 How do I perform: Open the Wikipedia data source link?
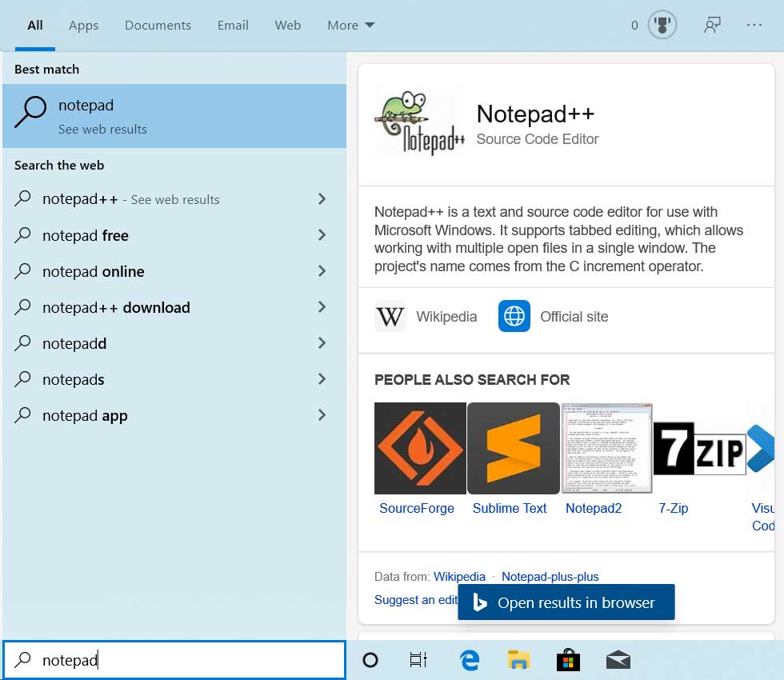point(459,577)
